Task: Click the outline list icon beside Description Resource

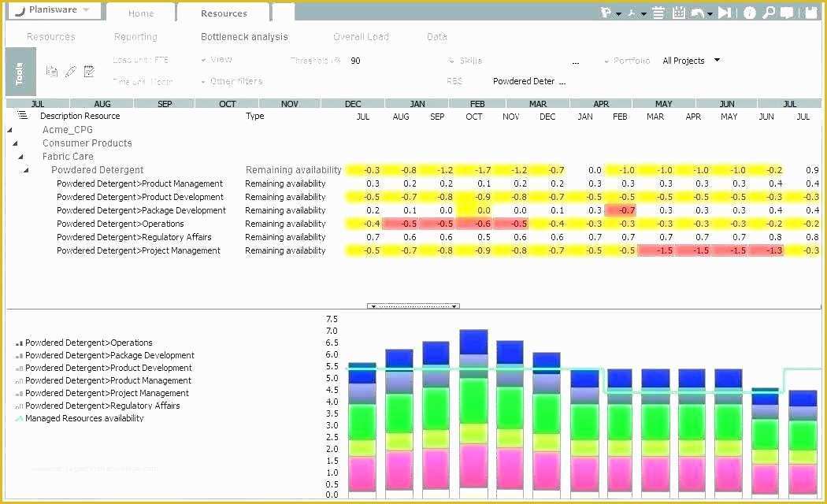Action: click(x=21, y=115)
